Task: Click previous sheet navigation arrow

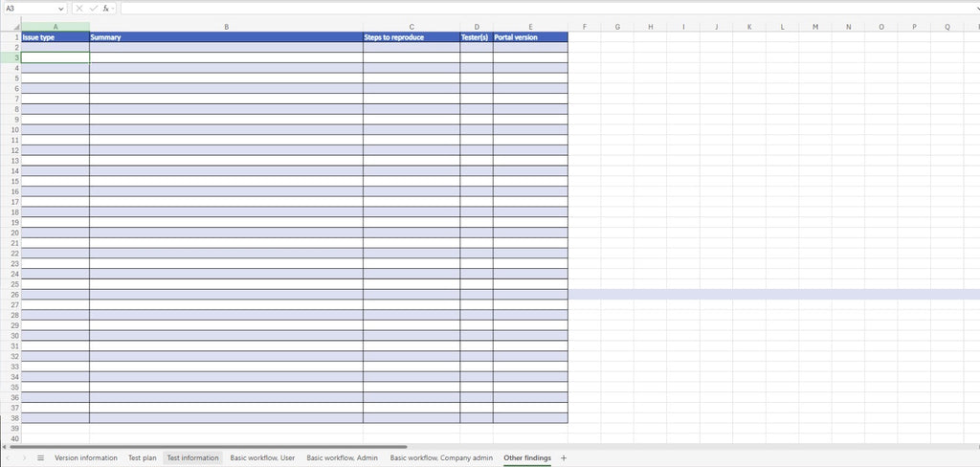Action: pos(8,458)
